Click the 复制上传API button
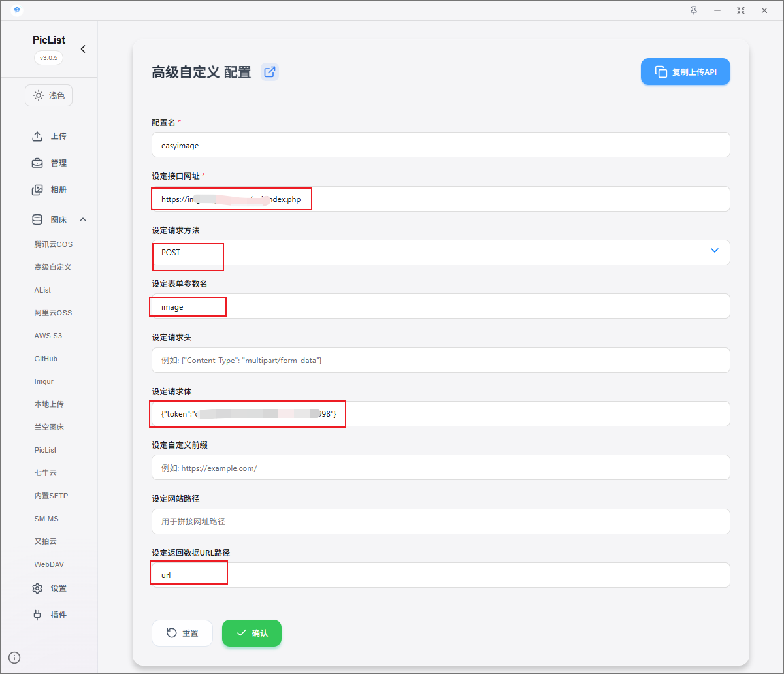 (x=685, y=72)
